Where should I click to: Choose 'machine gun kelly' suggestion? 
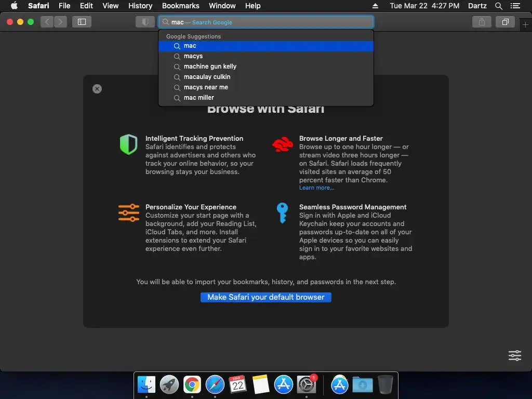coord(266,66)
